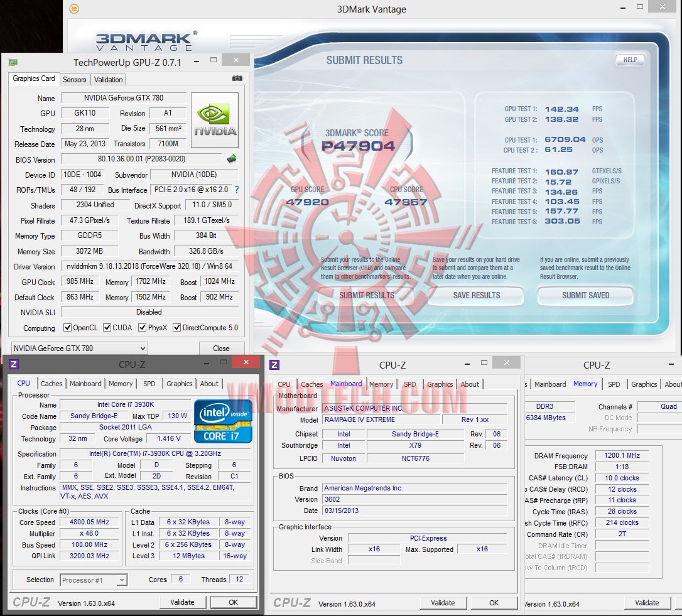Screen dimensions: 682x616
Task: Click Validate in left CPU-Z window
Action: tap(182, 602)
